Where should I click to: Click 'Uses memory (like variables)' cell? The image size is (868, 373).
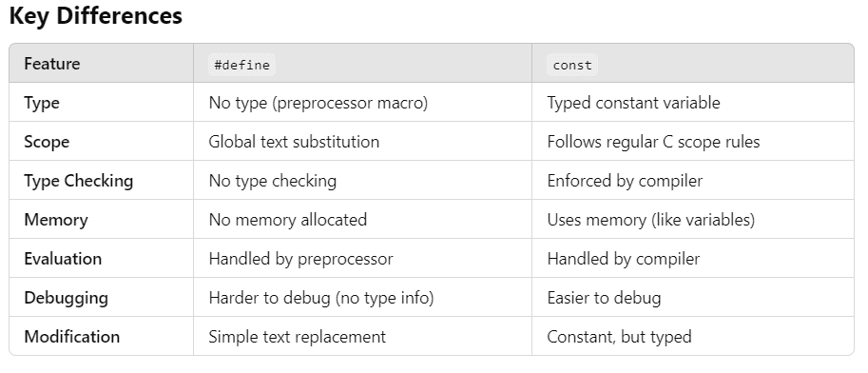(651, 220)
